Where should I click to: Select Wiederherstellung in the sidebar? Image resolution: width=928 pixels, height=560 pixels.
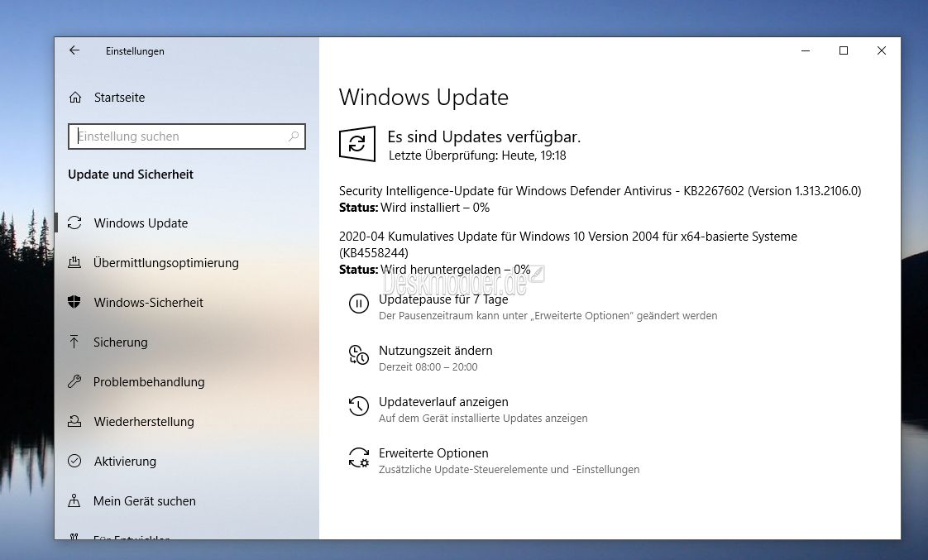coord(144,422)
